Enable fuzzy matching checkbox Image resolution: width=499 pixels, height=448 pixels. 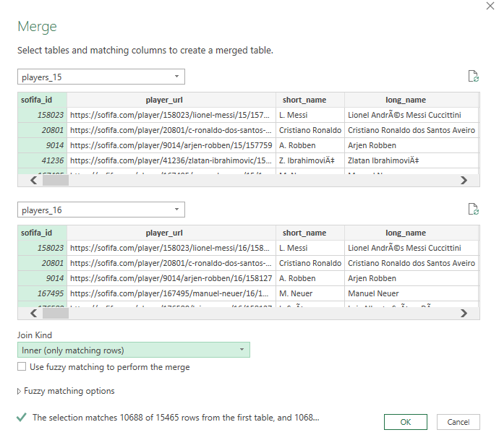22,366
